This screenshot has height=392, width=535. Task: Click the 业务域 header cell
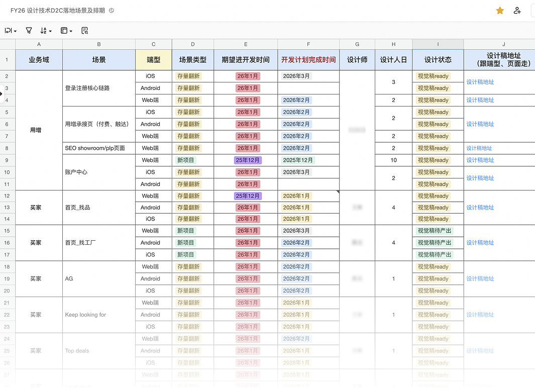pos(39,60)
